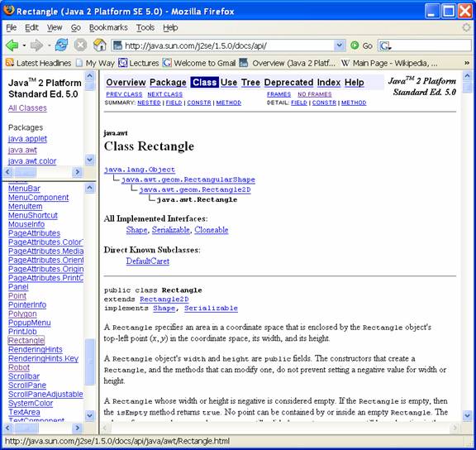Open the Deprecated navigation tab
The width and height of the screenshot is (476, 450).
point(288,83)
